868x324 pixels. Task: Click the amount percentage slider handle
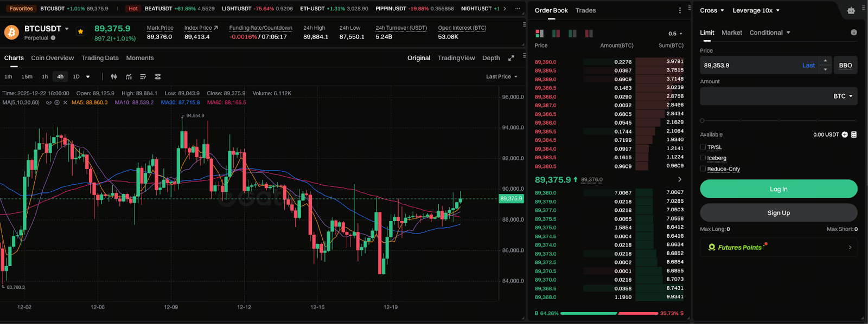pos(702,121)
